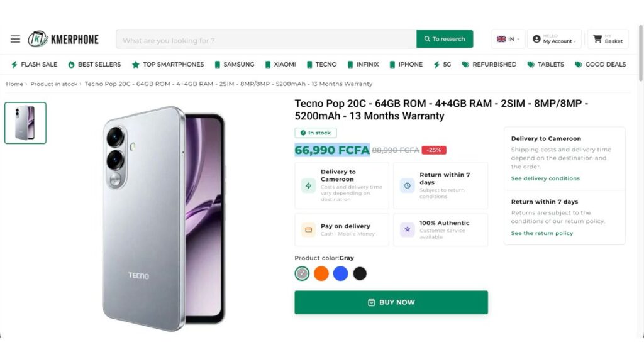Select the orange product color
The image size is (644, 362).
[x=321, y=273]
